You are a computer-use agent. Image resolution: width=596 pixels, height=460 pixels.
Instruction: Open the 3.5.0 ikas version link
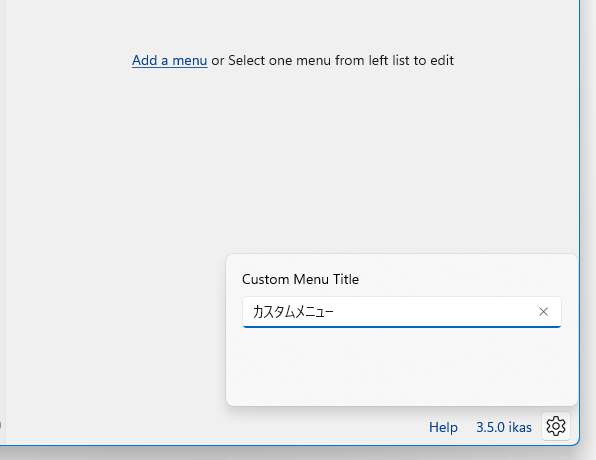[x=504, y=427]
